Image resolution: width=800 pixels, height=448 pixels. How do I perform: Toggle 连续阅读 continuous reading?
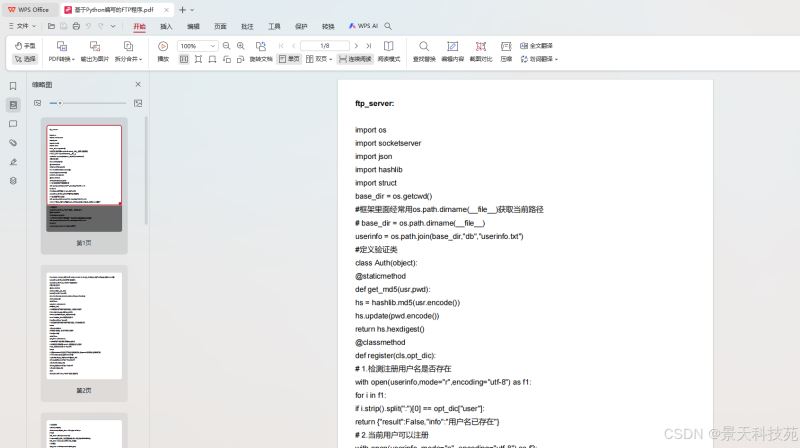355,59
